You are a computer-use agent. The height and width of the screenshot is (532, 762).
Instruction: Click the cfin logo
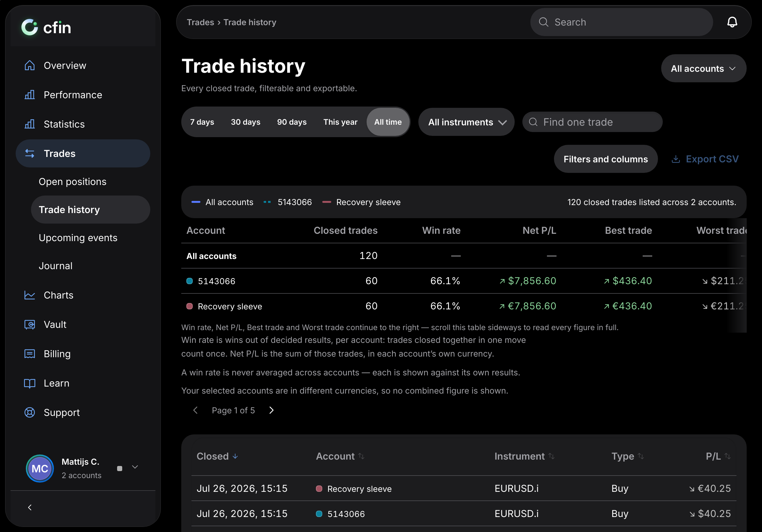tap(46, 27)
